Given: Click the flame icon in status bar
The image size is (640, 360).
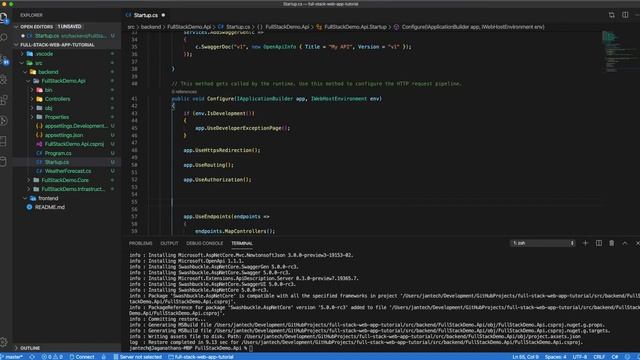Looking at the screenshot, I should pyautogui.click(x=104, y=357).
